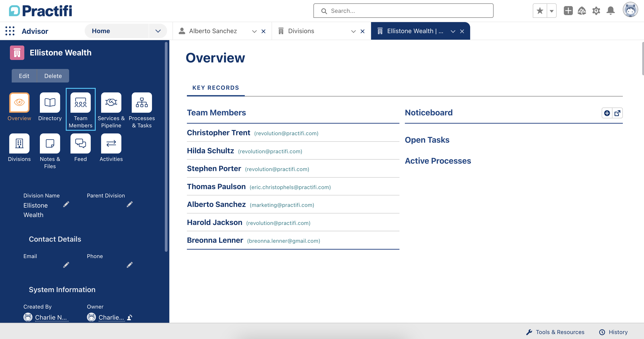
Task: Click the Noticeboard heading
Action: point(429,112)
